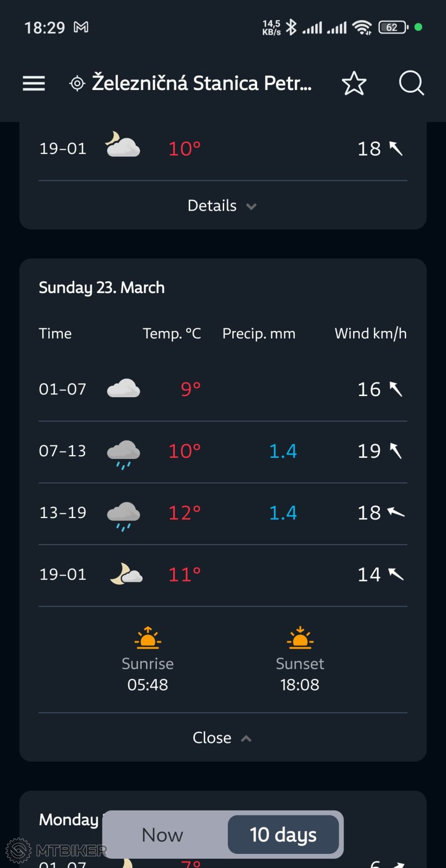Screen dimensions: 446x868
Task: Tap rain cloud icon for 07-13
Action: tap(123, 452)
